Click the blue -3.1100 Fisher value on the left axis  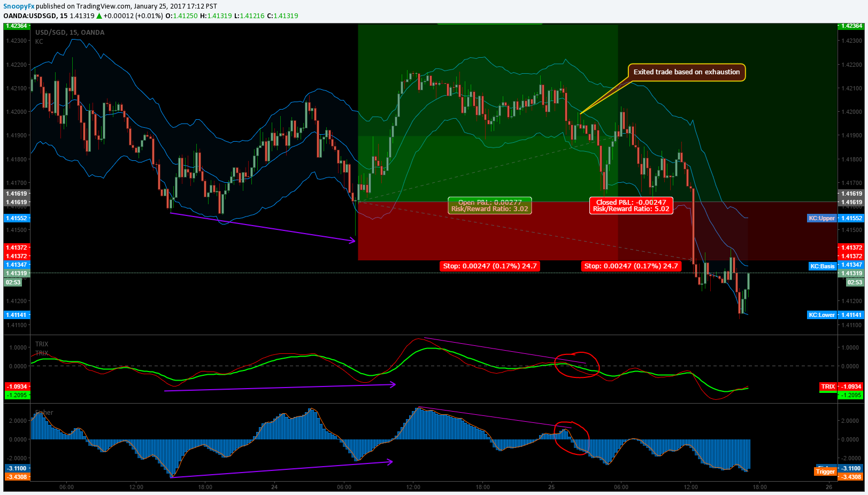click(x=17, y=468)
